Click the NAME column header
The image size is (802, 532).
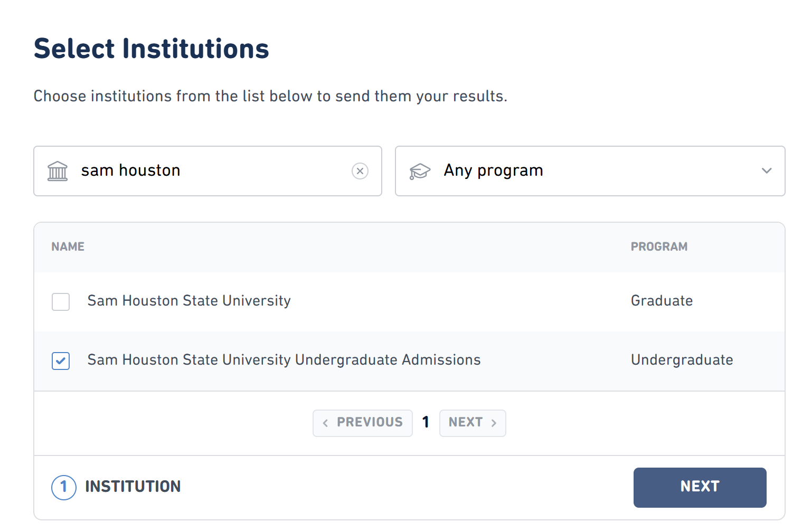[x=68, y=246]
